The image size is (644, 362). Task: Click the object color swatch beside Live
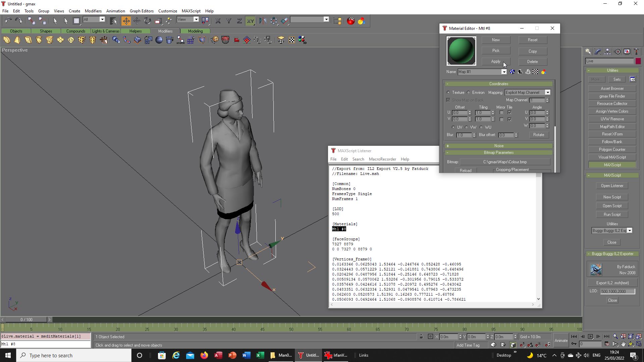(638, 61)
